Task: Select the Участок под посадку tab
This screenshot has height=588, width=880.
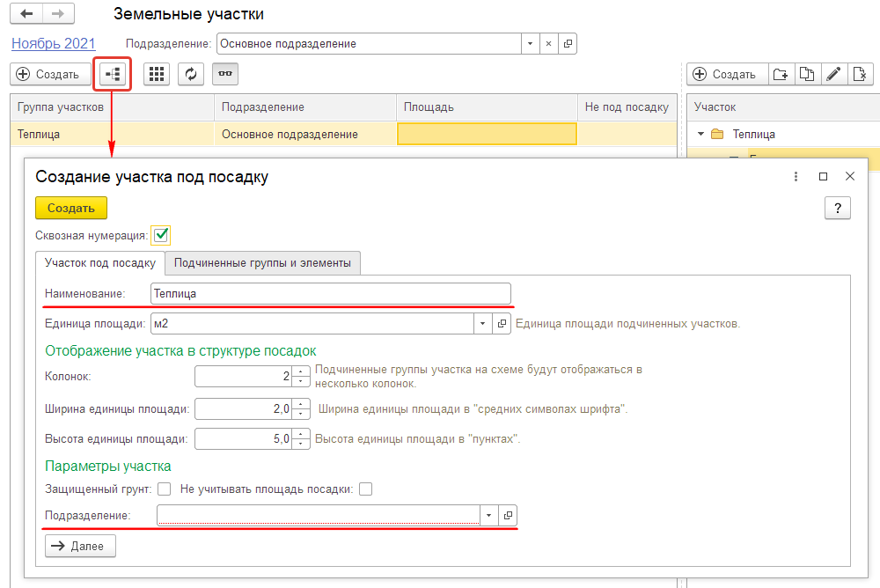Action: coord(99,262)
